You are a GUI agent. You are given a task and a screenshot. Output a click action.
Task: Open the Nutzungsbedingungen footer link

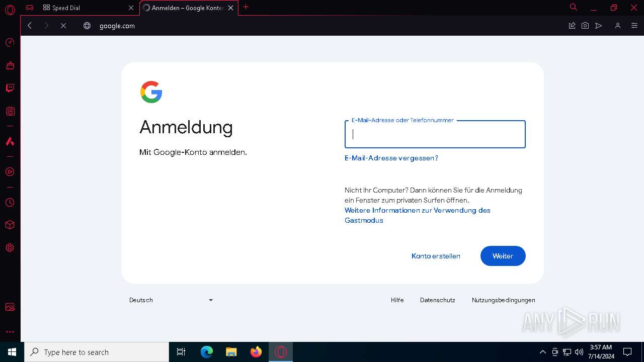click(x=504, y=300)
